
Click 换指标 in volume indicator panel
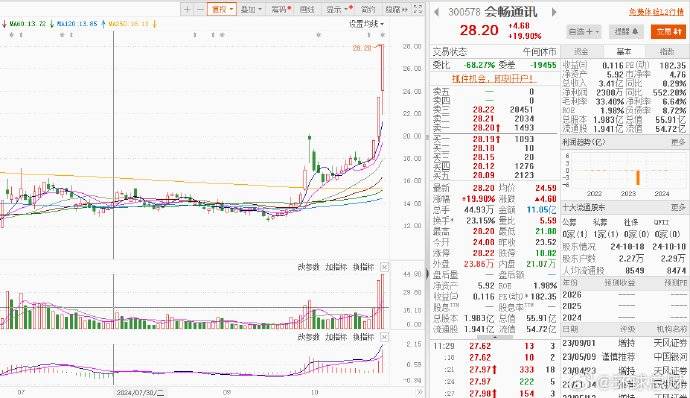363,267
